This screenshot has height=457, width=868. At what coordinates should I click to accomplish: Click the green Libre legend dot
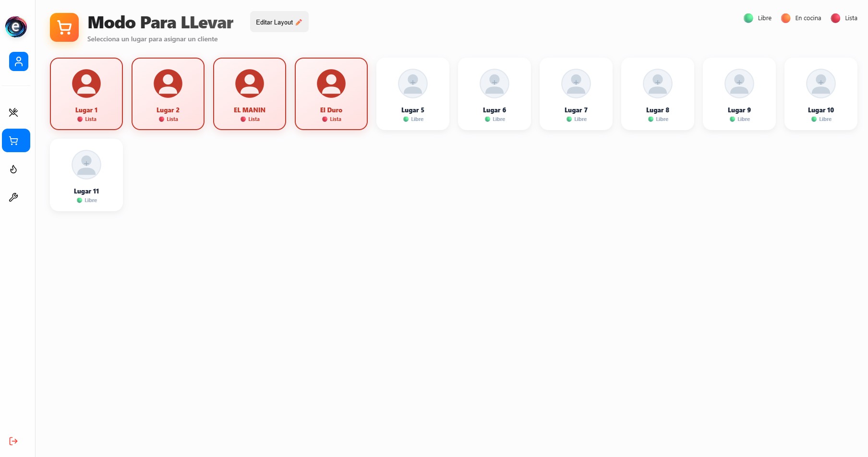(748, 18)
